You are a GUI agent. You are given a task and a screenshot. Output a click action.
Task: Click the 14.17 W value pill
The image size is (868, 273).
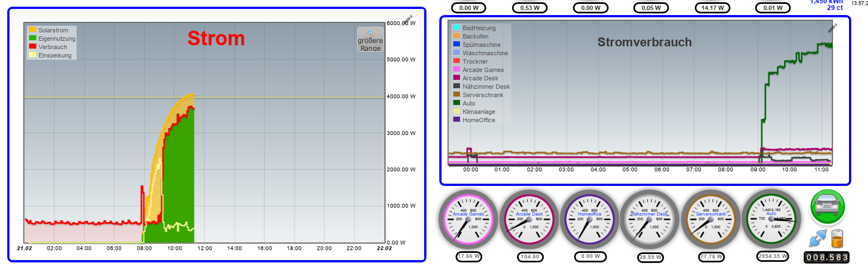[712, 8]
